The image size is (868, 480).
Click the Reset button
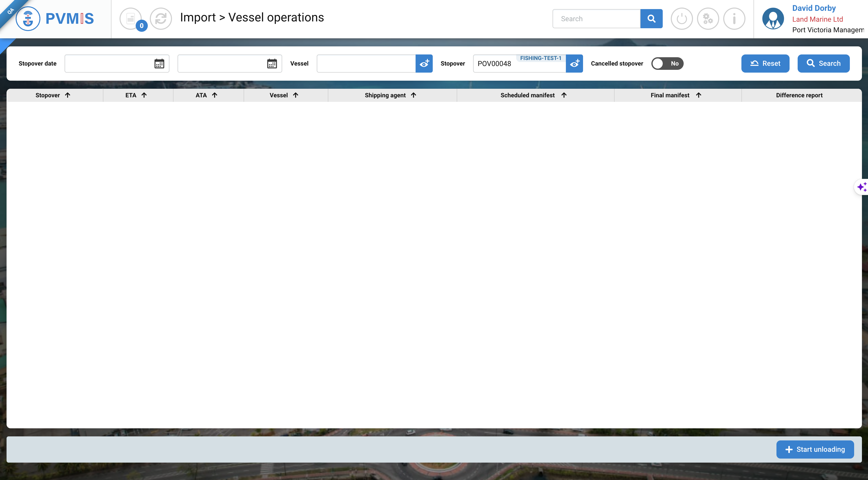pyautogui.click(x=765, y=63)
